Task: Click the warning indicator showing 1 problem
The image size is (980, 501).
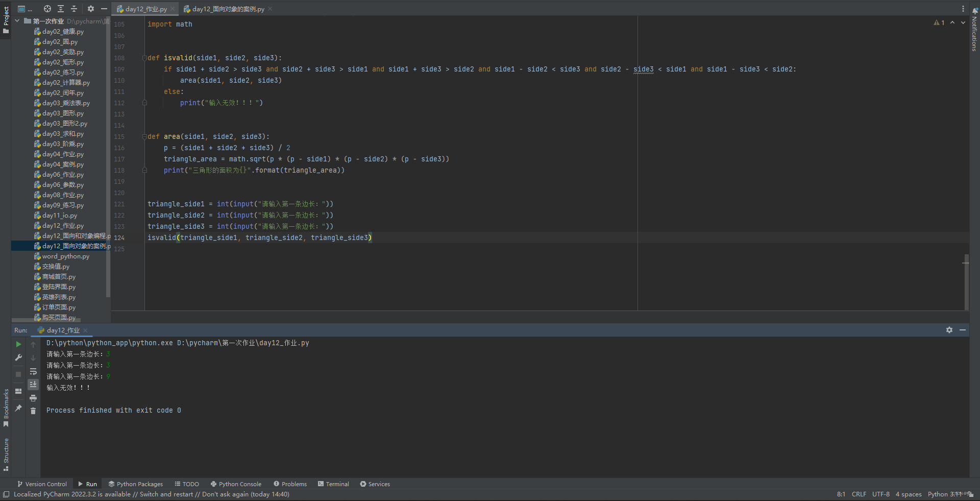Action: [939, 22]
